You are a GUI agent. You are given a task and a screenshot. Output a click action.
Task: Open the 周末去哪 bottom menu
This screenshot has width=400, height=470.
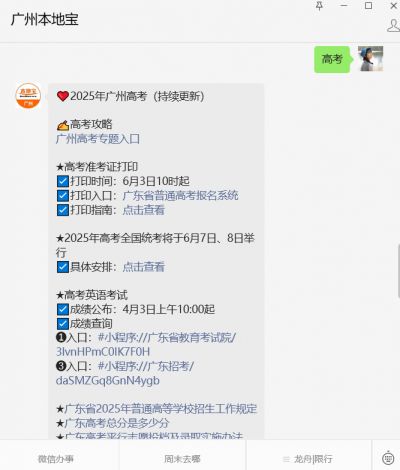[x=182, y=459]
